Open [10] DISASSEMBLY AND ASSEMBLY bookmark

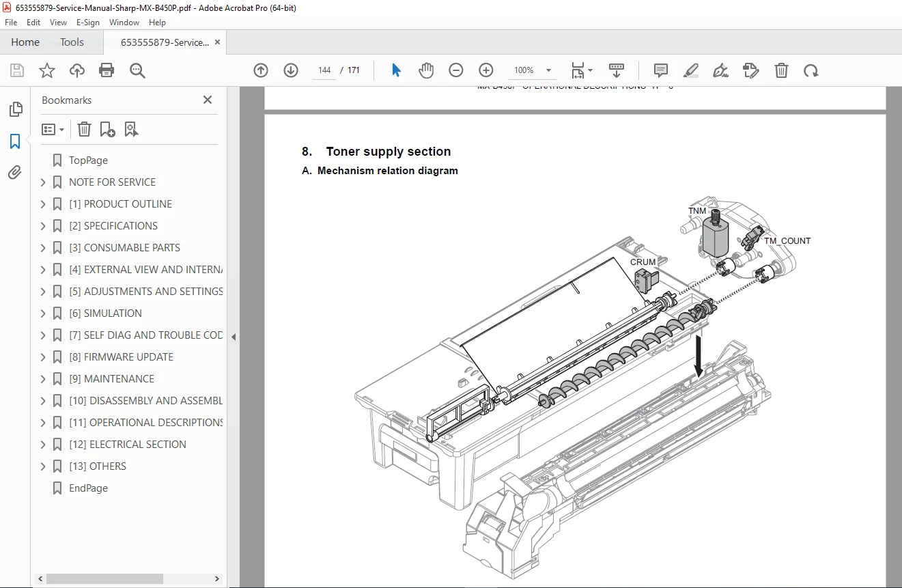145,401
